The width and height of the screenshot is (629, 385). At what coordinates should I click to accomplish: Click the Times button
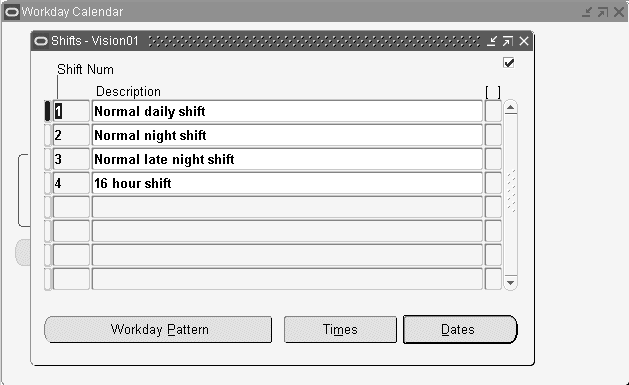tap(340, 330)
